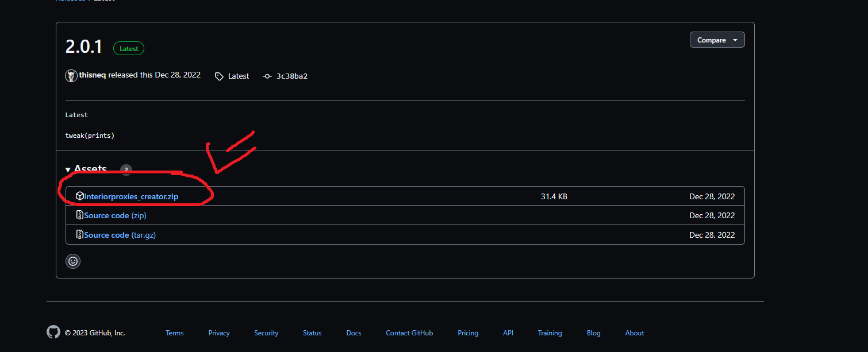Go to the Docs footer link
This screenshot has height=352, width=868.
[x=354, y=333]
